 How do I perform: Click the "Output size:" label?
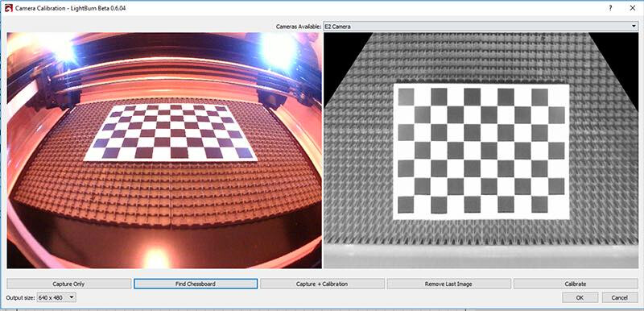pyautogui.click(x=21, y=297)
